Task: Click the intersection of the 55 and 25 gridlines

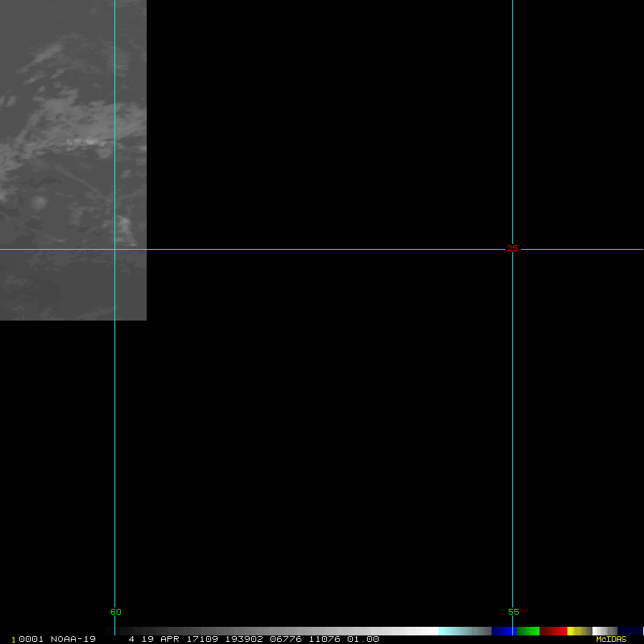Action: [512, 249]
